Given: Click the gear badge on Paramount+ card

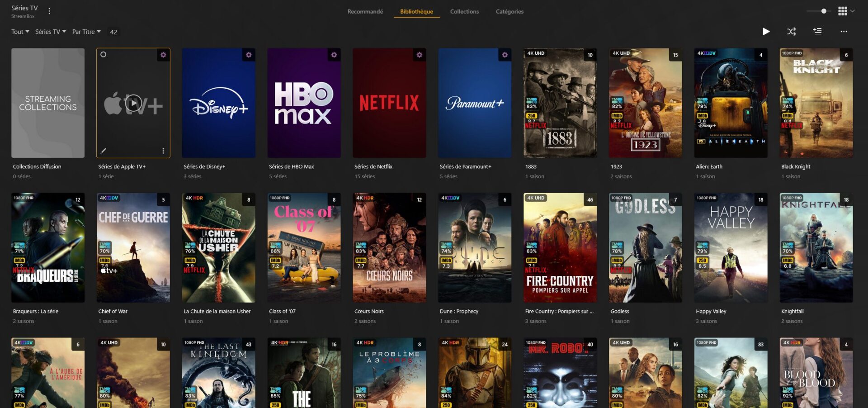Looking at the screenshot, I should [x=505, y=55].
